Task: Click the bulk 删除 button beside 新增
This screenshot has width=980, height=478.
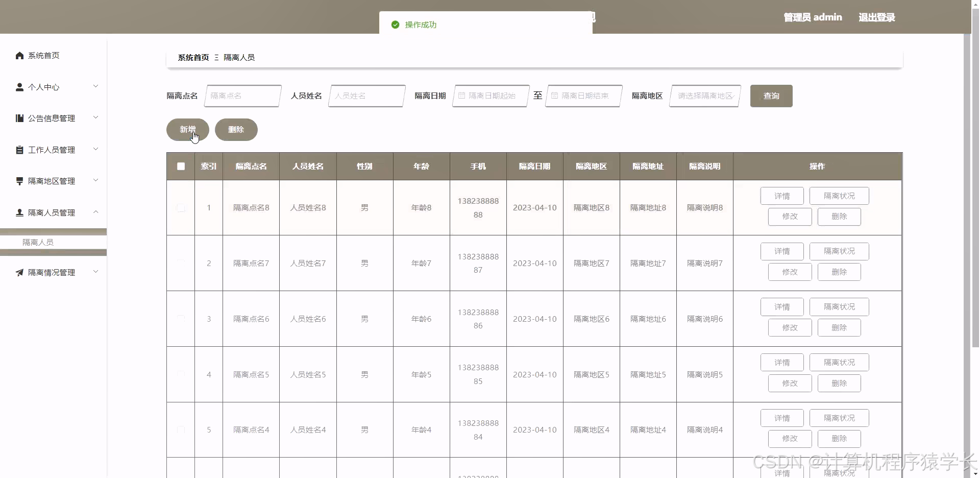Action: tap(236, 130)
